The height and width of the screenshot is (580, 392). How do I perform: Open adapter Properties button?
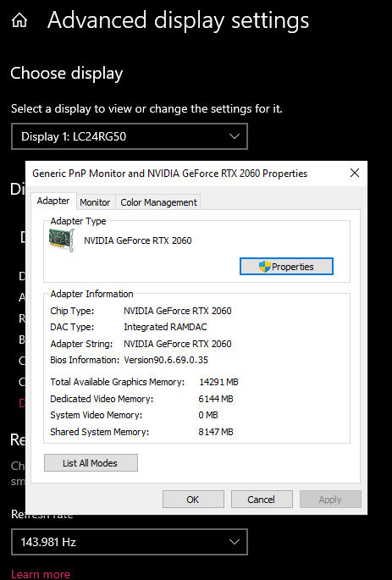[x=286, y=267]
